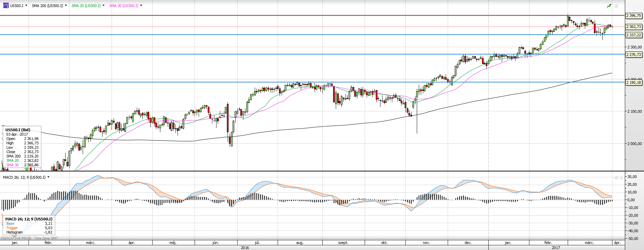Click the Close value row in legend
Screen dimensions: 644x250
tap(23, 152)
